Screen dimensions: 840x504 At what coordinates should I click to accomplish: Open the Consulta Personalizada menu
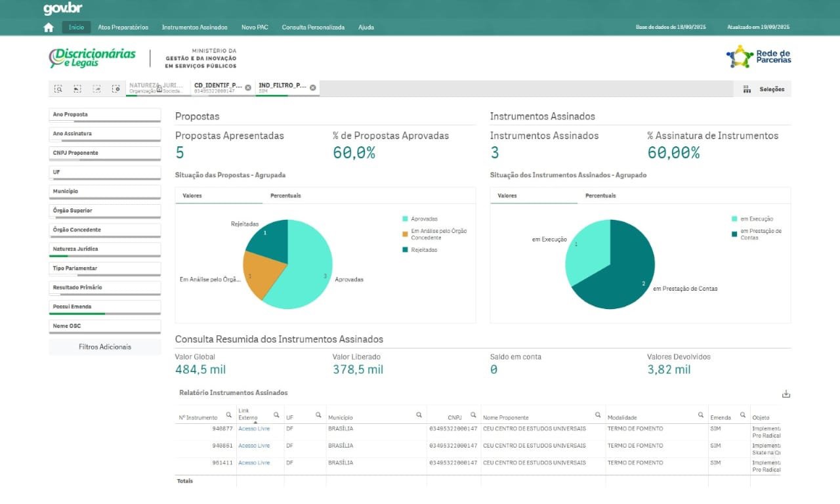[313, 28]
